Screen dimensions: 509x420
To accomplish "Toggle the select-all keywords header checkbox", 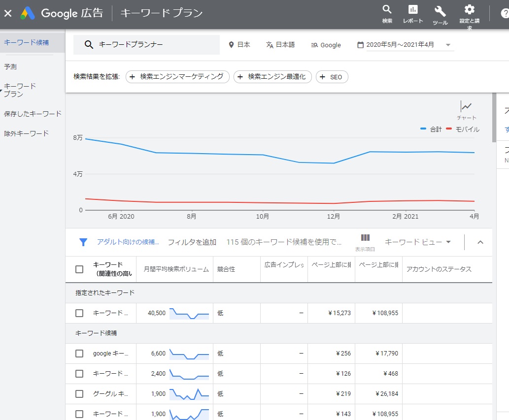I will click(79, 269).
